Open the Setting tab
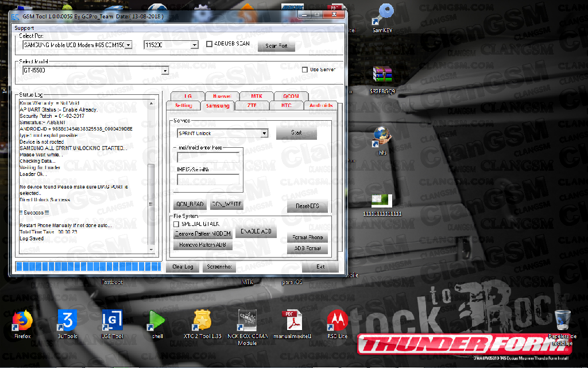Viewport: 588px width, 368px height. tap(183, 106)
